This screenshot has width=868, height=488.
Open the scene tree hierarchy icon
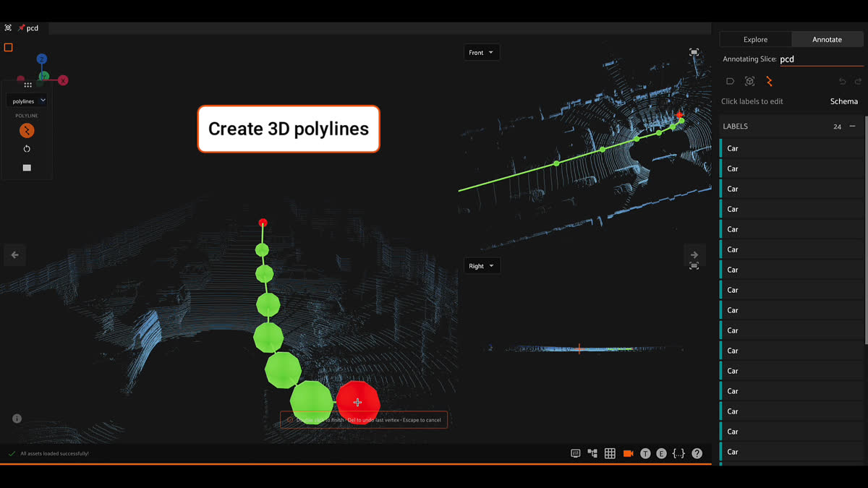point(592,453)
